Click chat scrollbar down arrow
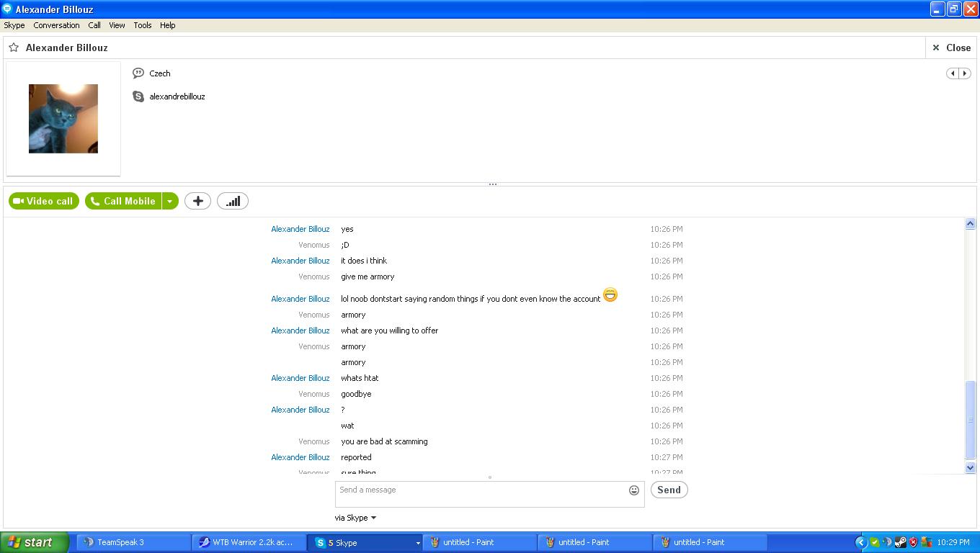Image resolution: width=980 pixels, height=553 pixels. [x=970, y=467]
